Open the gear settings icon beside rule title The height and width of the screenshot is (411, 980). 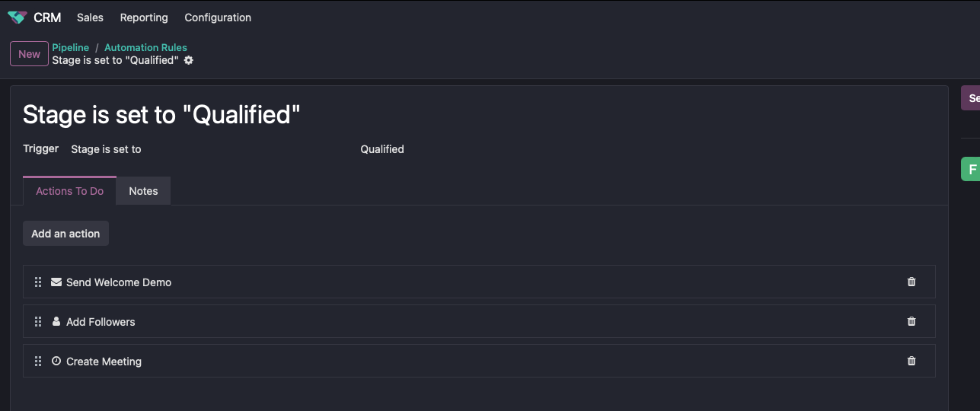point(189,60)
